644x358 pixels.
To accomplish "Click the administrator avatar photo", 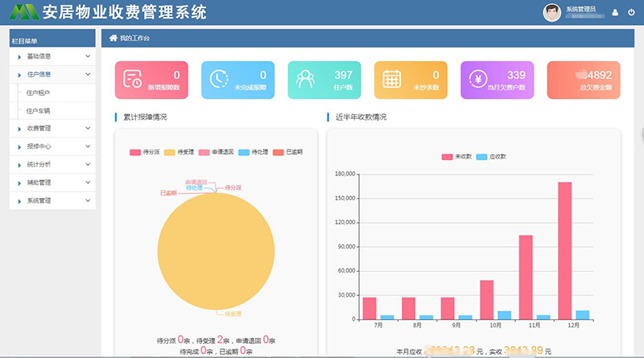I will coord(552,12).
